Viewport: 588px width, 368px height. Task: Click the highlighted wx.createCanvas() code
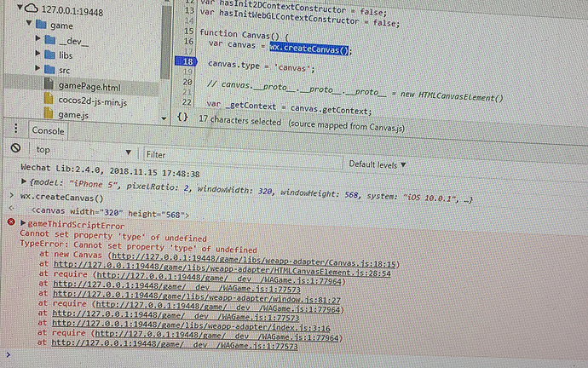(309, 49)
